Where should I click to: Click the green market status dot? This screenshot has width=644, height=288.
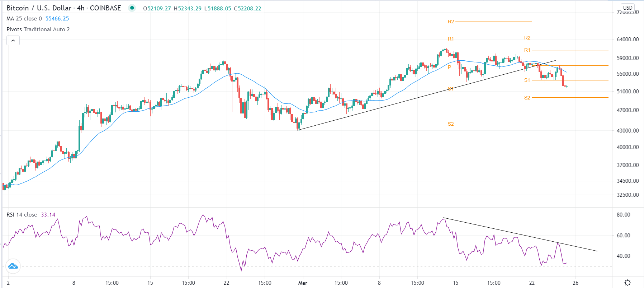[132, 8]
